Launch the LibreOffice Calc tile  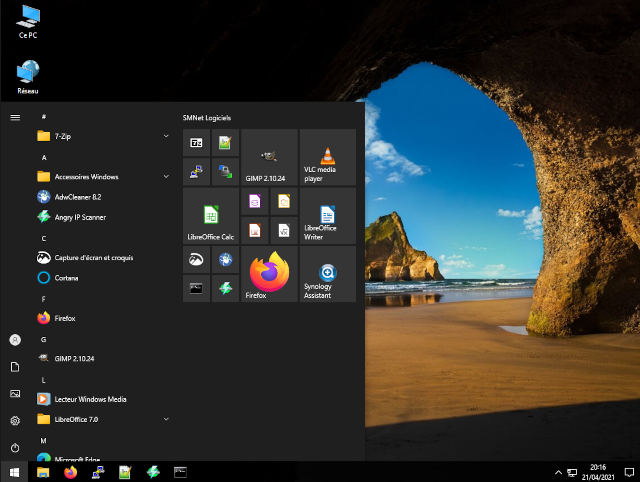coord(211,216)
